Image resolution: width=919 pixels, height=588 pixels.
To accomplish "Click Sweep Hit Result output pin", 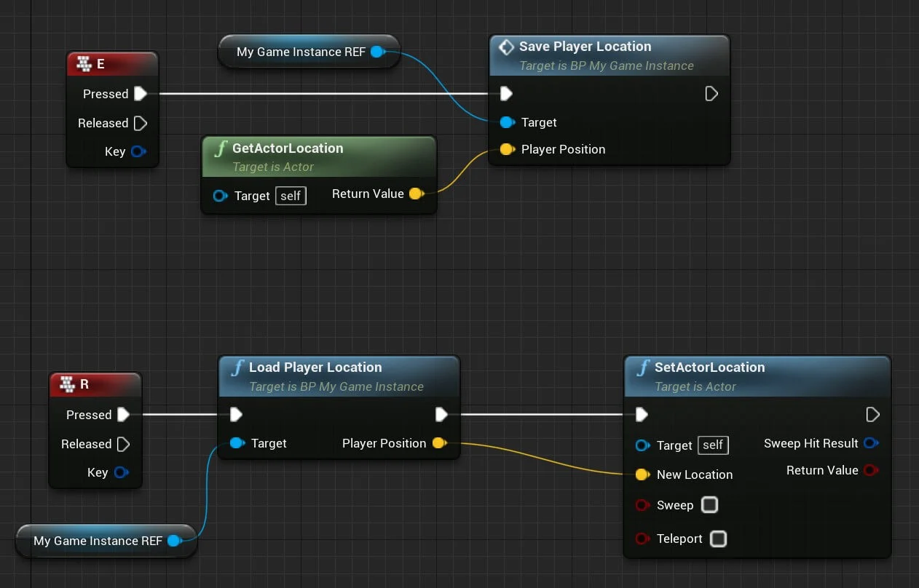I will pyautogui.click(x=870, y=443).
